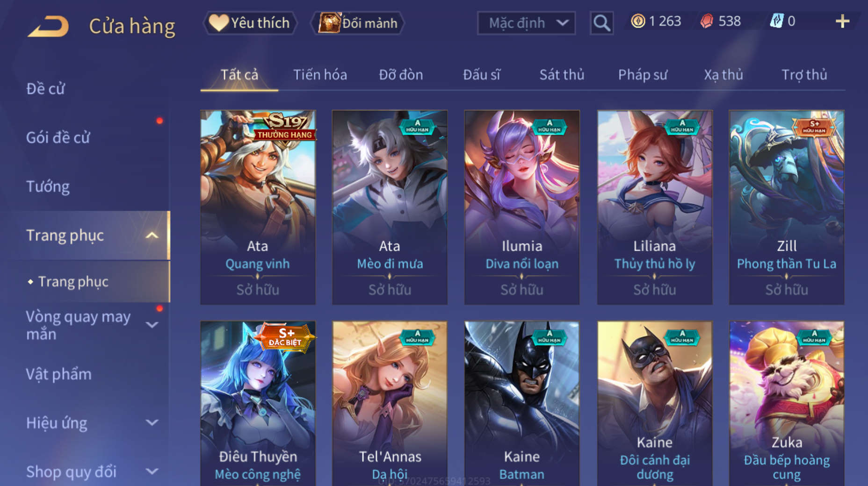This screenshot has height=486, width=868.
Task: Go to Tướng in sidebar
Action: coord(48,186)
